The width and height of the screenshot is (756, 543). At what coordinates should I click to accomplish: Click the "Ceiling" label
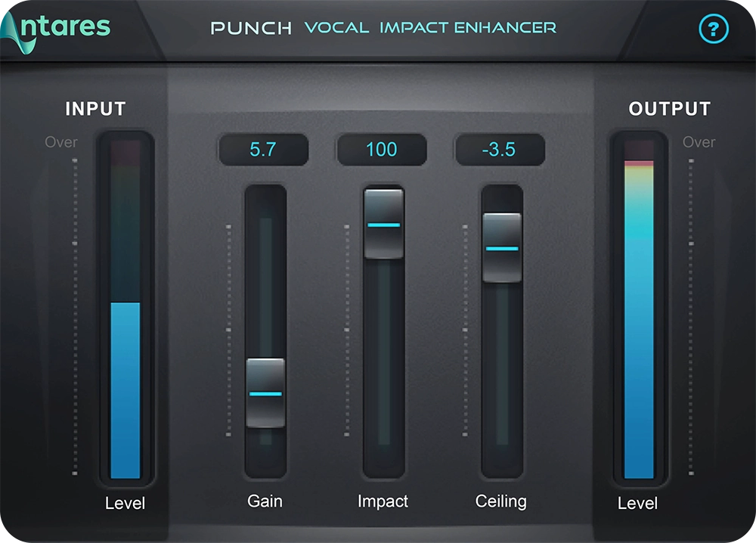click(501, 501)
